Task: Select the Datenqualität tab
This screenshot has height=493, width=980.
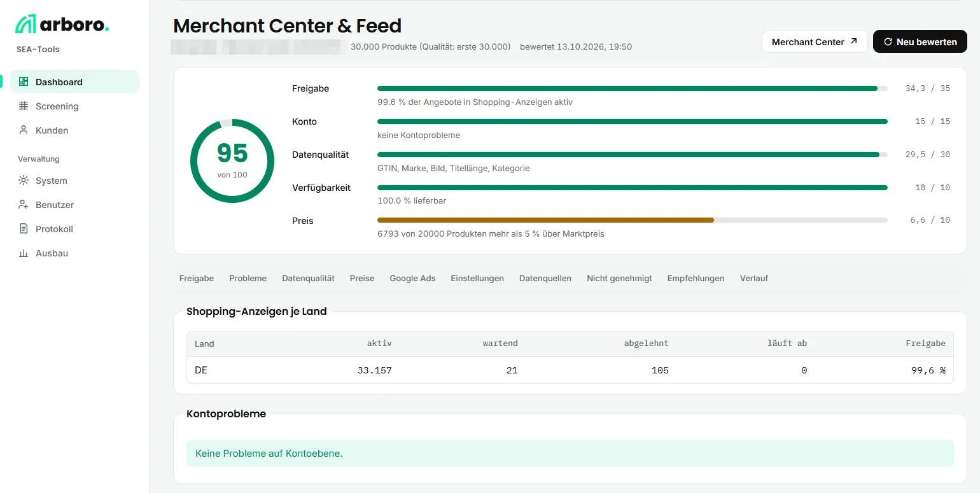Action: coord(308,278)
